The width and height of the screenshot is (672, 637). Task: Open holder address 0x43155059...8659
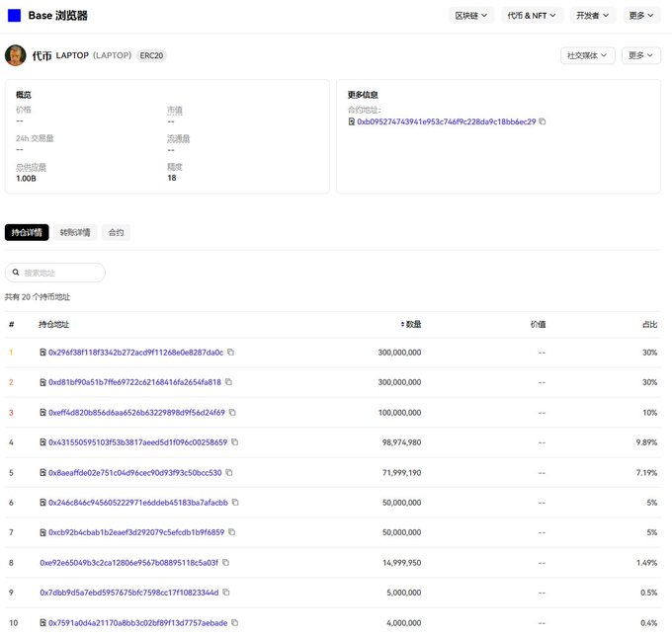138,442
